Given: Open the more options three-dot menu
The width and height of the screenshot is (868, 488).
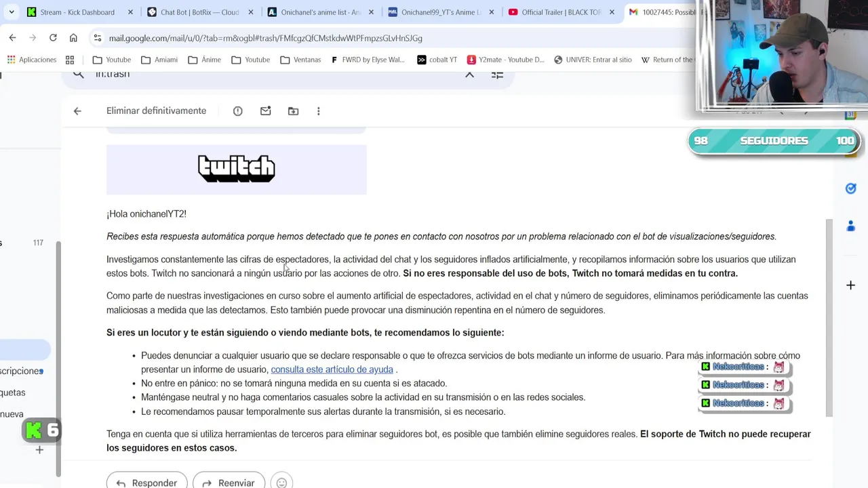Looking at the screenshot, I should coord(318,111).
